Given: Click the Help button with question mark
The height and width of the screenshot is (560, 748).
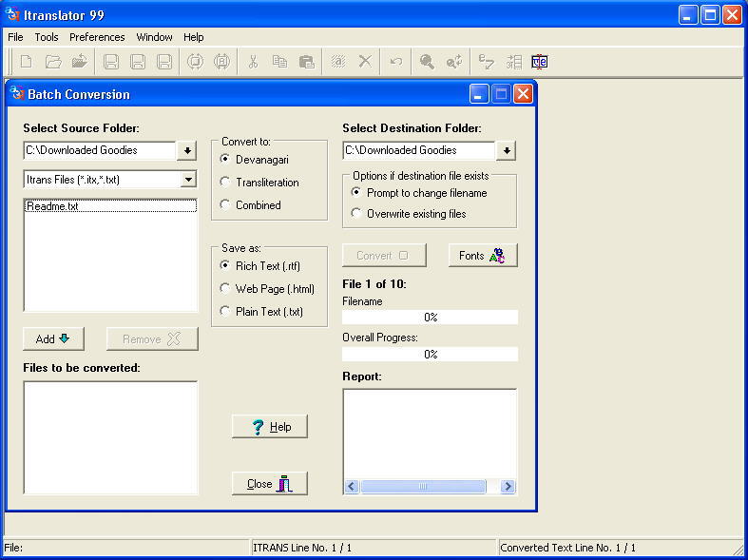Looking at the screenshot, I should click(270, 427).
